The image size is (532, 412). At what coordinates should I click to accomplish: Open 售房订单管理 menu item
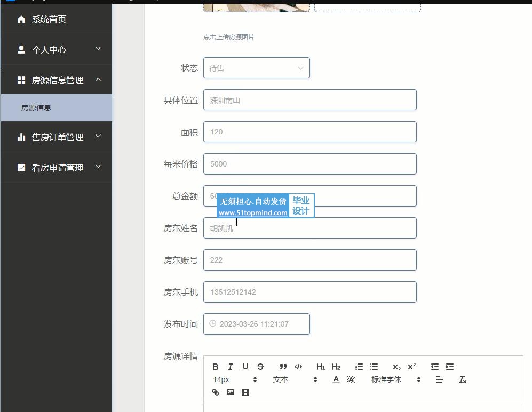click(x=57, y=137)
